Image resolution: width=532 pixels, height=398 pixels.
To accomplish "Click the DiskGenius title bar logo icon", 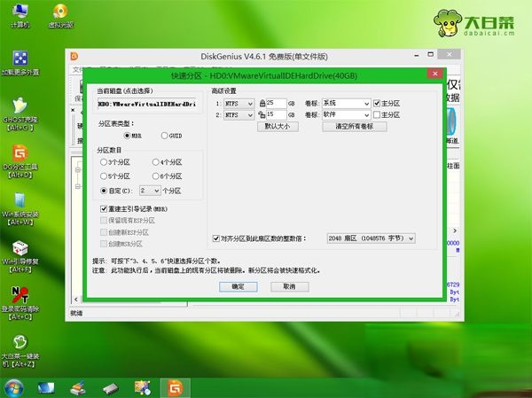I will coord(74,56).
